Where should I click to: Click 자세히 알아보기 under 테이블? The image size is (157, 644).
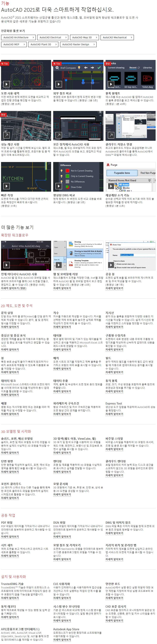[x=62, y=350]
